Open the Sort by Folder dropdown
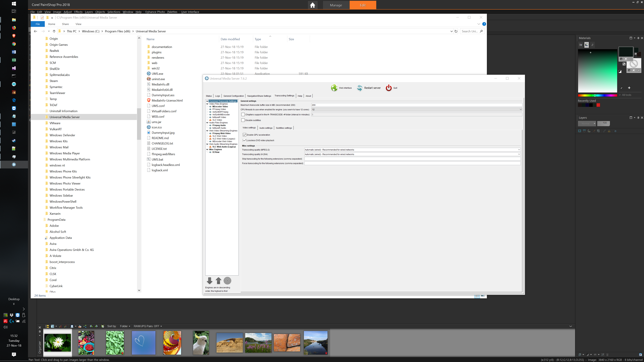 pos(125,326)
